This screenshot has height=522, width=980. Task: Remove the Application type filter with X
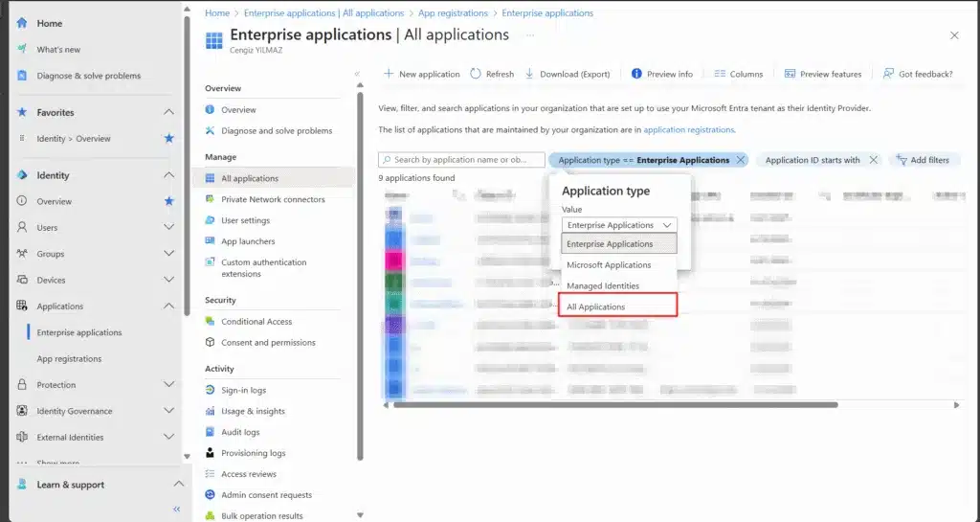[741, 160]
